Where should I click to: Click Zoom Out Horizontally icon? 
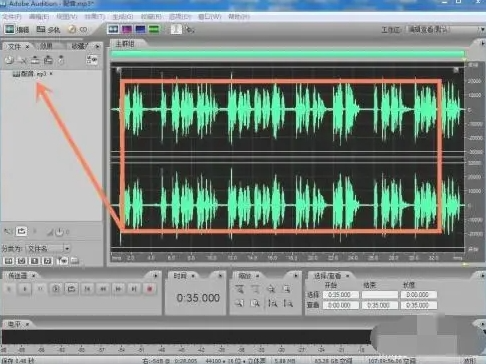tap(255, 289)
